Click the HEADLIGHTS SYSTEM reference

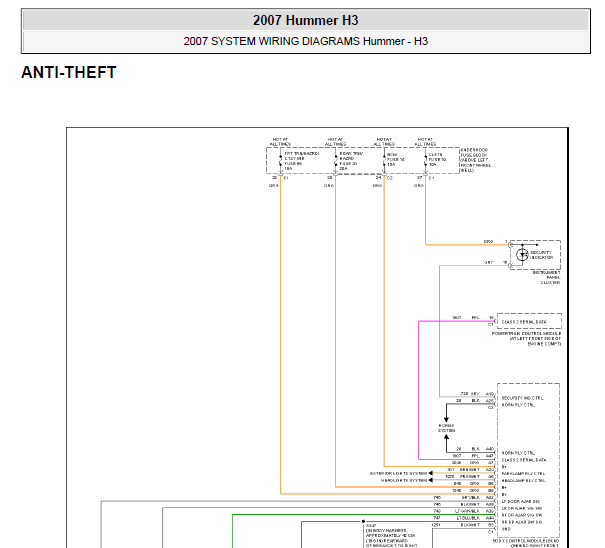coord(404,480)
